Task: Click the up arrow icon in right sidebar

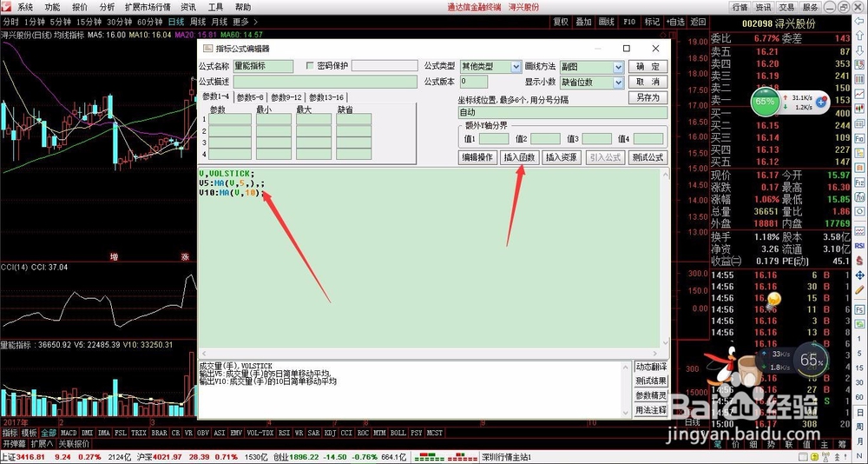Action: coord(859,35)
